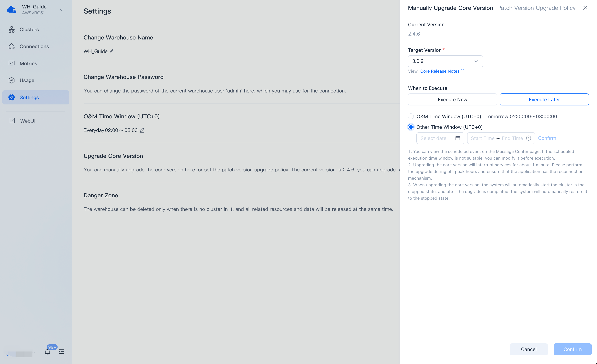Open the Select date calendar picker
This screenshot has width=597, height=364.
coord(440,138)
